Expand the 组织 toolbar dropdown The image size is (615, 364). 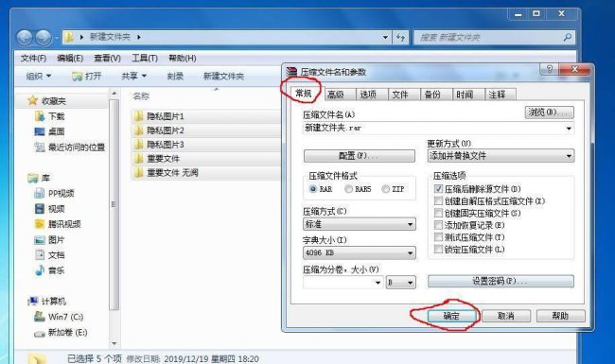pyautogui.click(x=39, y=76)
